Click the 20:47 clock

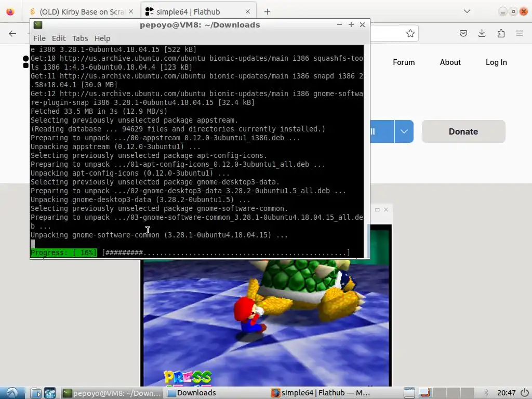click(506, 393)
